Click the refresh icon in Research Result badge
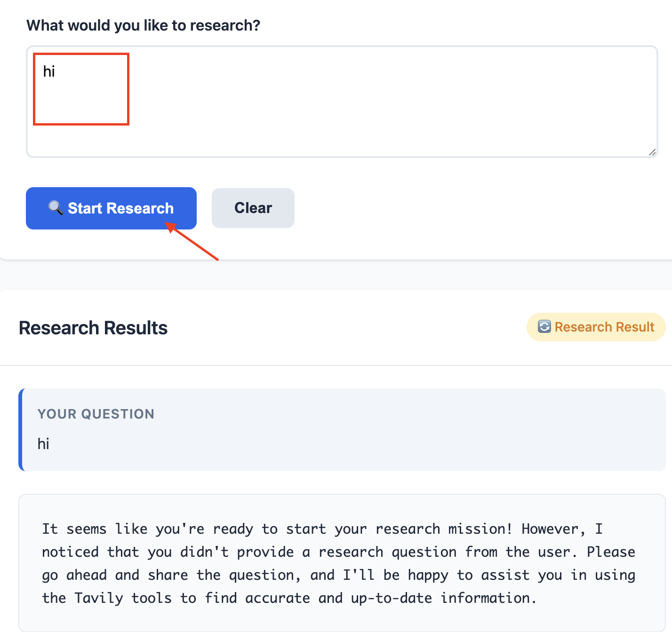 [544, 326]
